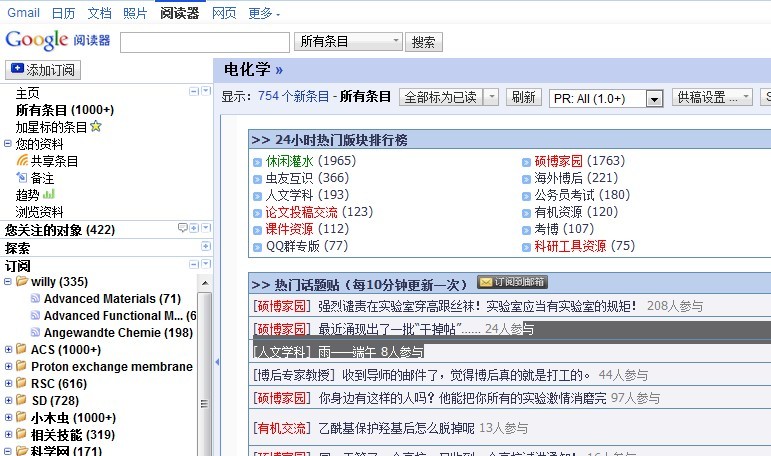Image resolution: width=771 pixels, height=456 pixels.
Task: Click the plus icon in 您关注的对象 header
Action: [x=194, y=228]
